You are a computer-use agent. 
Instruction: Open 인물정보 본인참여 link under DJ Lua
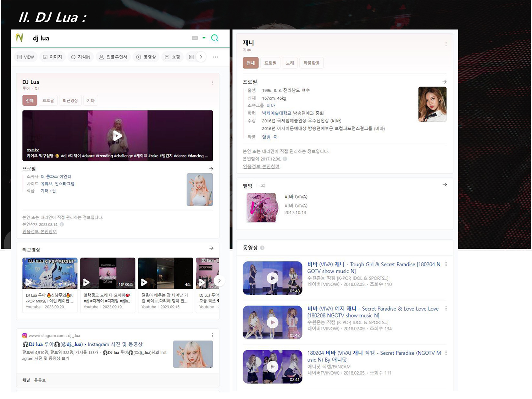pyautogui.click(x=39, y=232)
